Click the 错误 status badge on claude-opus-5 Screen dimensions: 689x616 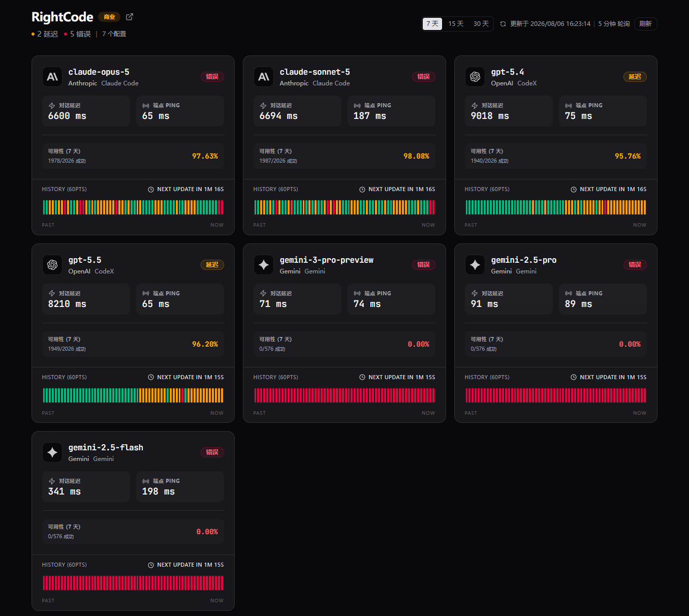click(212, 77)
